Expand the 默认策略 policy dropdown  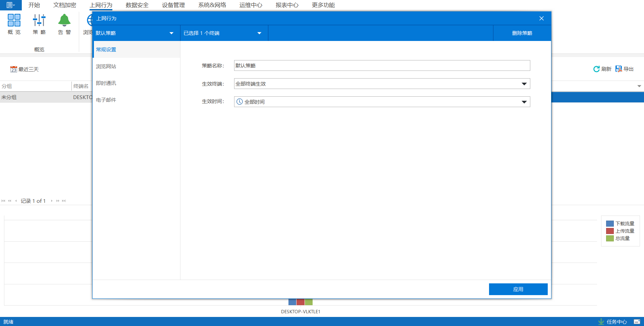[171, 33]
